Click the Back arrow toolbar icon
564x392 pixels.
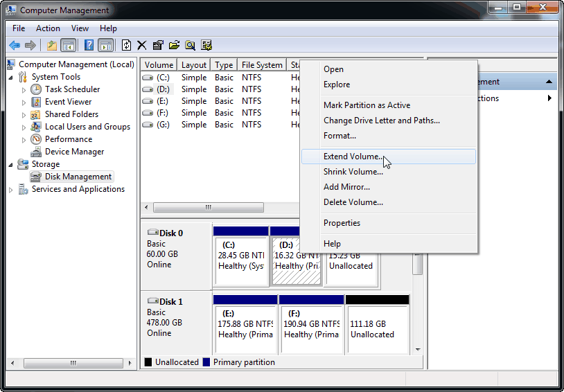coord(15,46)
